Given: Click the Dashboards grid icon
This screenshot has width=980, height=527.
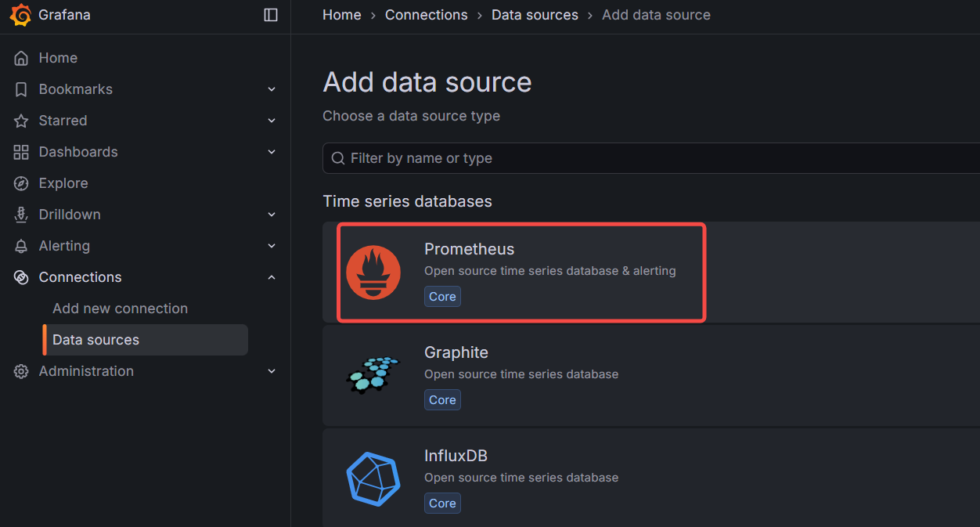Looking at the screenshot, I should coord(21,152).
